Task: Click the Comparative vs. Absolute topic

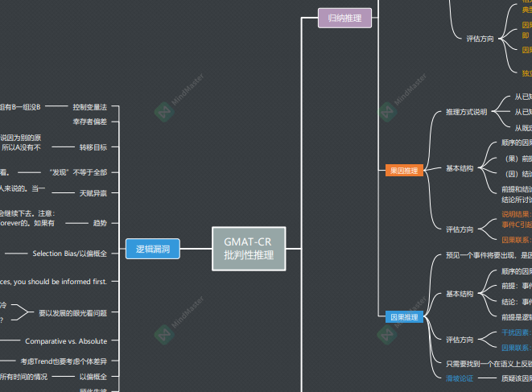Action: [66, 341]
